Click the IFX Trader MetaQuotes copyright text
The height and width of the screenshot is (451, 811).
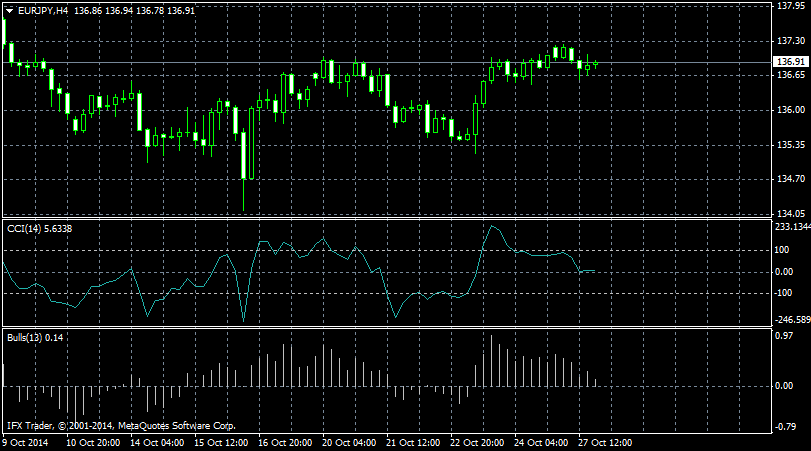(x=120, y=425)
